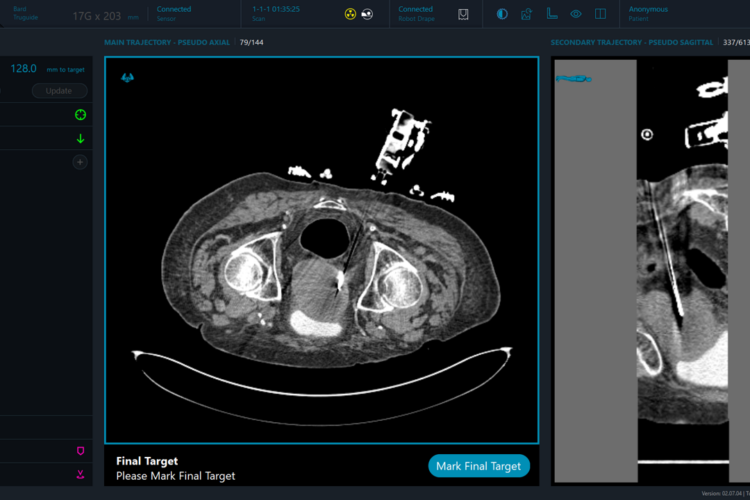750x500 pixels.
Task: Add a point with the circular plus button
Action: pos(80,162)
